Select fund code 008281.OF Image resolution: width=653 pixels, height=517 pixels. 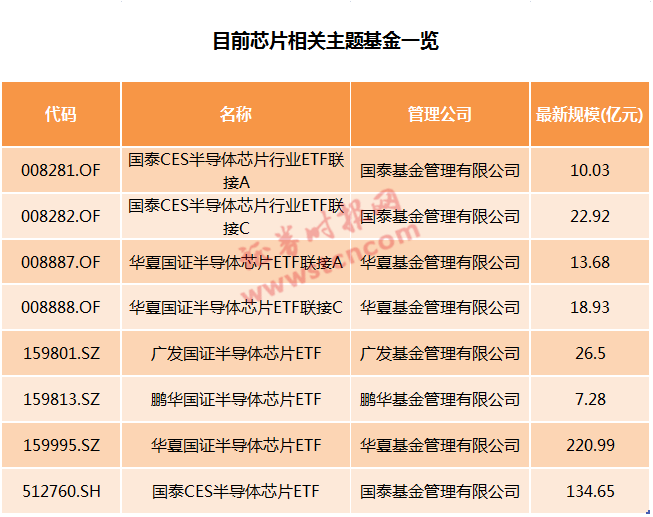61,170
